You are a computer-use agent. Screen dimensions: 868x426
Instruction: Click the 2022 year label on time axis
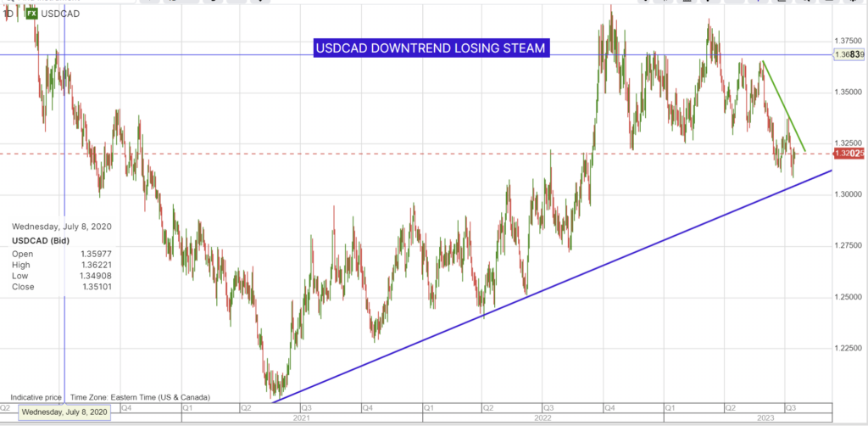(542, 418)
